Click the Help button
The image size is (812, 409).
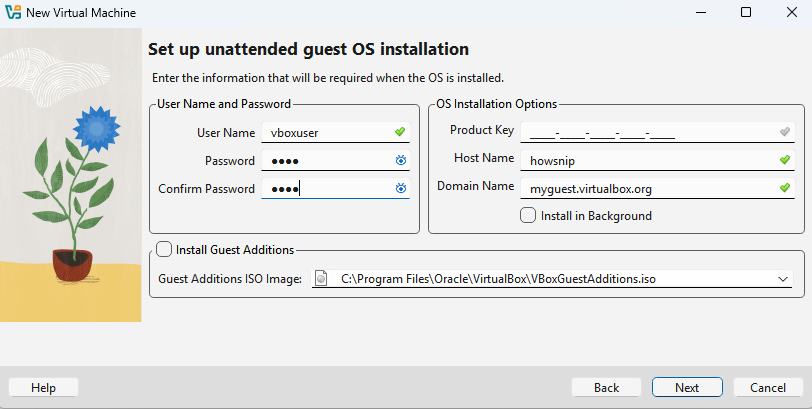[x=44, y=388]
